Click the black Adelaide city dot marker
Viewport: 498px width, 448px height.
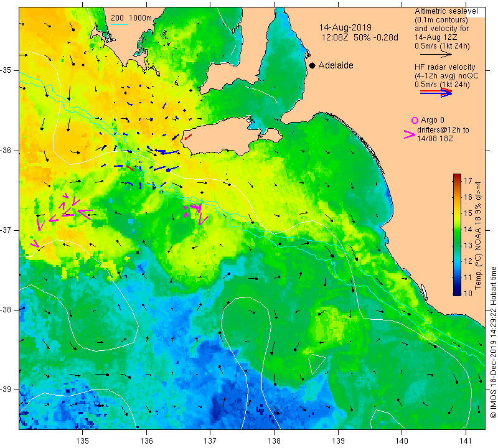point(312,65)
